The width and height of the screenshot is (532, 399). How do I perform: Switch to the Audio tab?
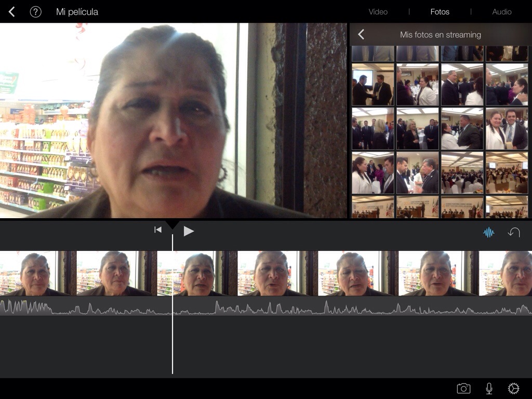click(x=502, y=12)
